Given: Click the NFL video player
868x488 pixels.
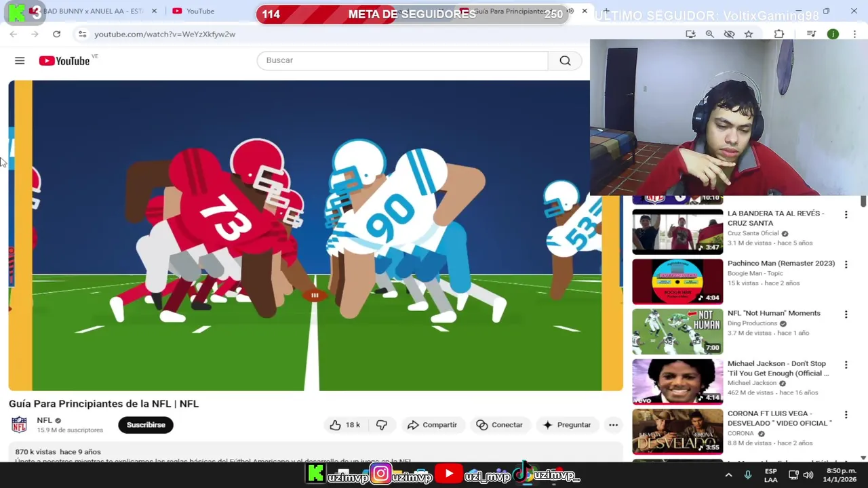Looking at the screenshot, I should coord(315,235).
